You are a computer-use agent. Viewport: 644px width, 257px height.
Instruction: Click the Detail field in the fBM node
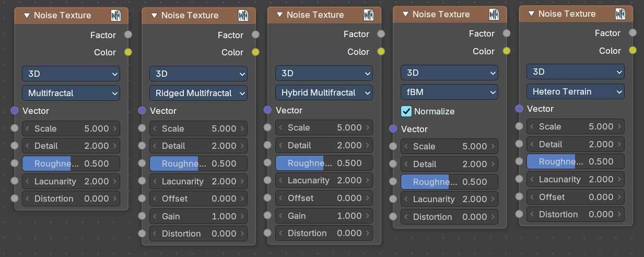pos(449,164)
